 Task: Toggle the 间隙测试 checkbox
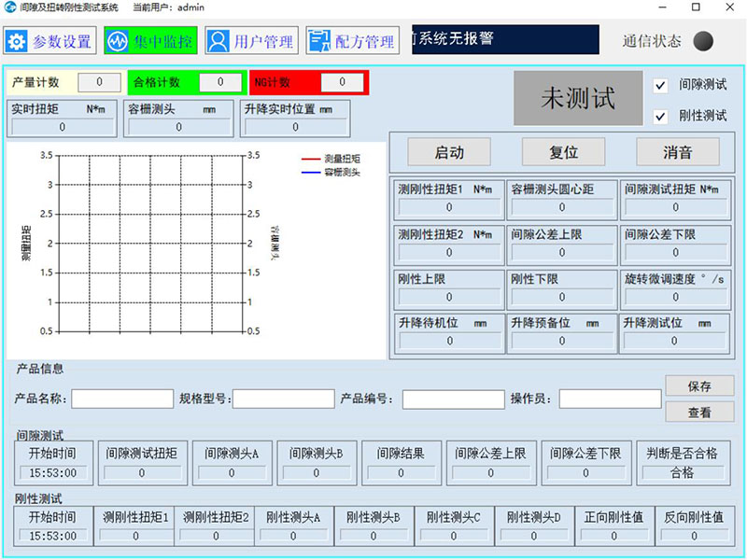point(661,85)
